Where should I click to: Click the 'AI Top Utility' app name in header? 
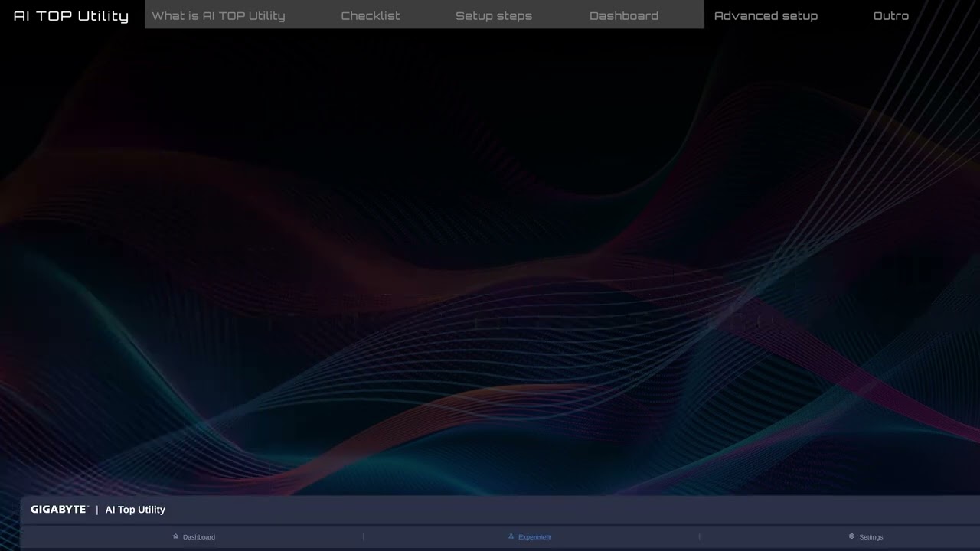136,510
